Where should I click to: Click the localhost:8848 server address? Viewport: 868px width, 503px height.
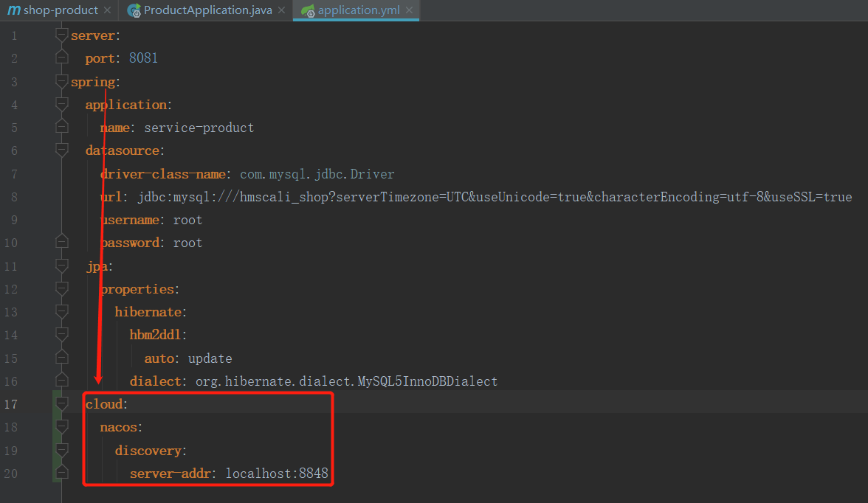(277, 473)
